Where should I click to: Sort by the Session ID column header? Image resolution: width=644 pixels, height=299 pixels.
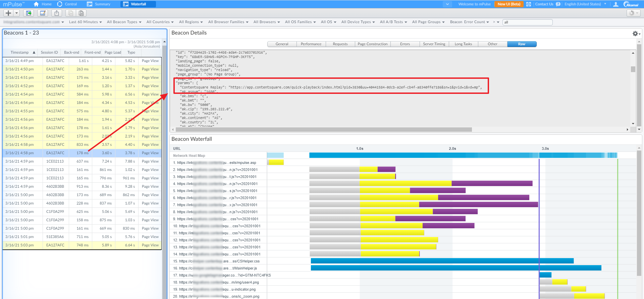pyautogui.click(x=49, y=52)
